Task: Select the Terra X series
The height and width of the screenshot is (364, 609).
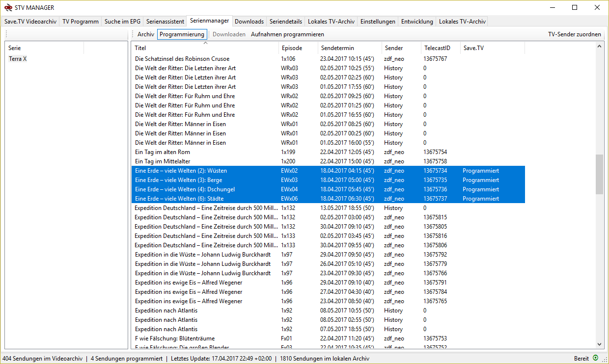Action: (x=18, y=59)
